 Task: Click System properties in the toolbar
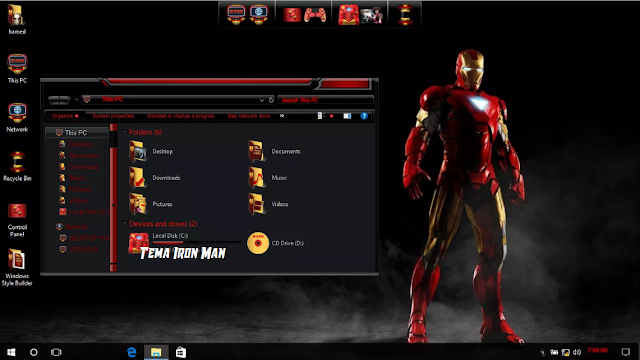(x=113, y=116)
